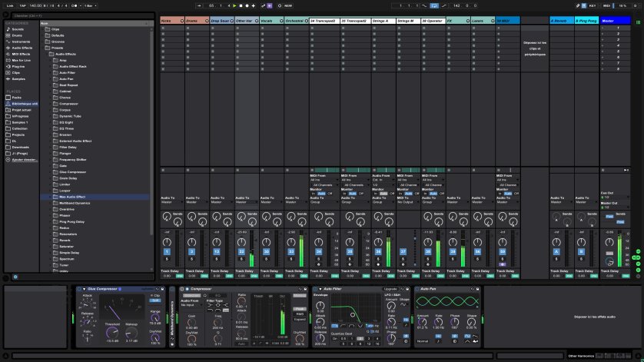Click the Stop transport button

[x=241, y=5]
